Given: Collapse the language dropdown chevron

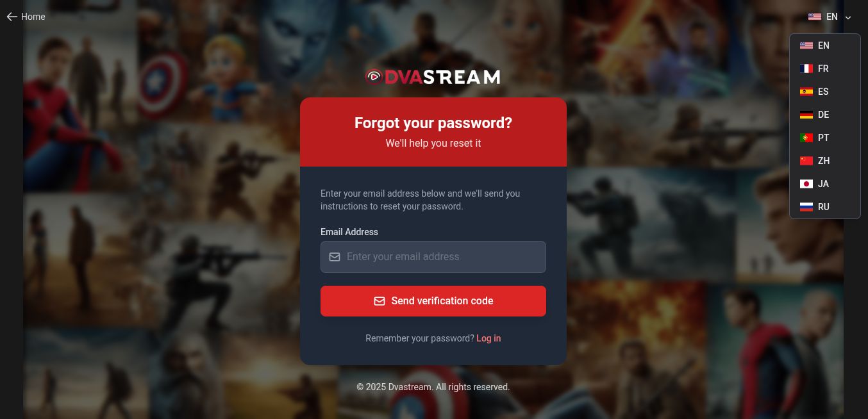Looking at the screenshot, I should [848, 17].
